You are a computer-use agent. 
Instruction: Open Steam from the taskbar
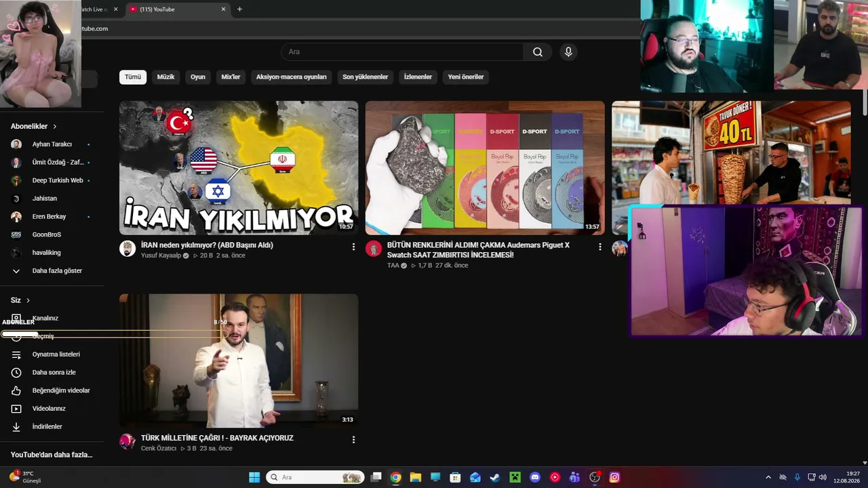(495, 477)
